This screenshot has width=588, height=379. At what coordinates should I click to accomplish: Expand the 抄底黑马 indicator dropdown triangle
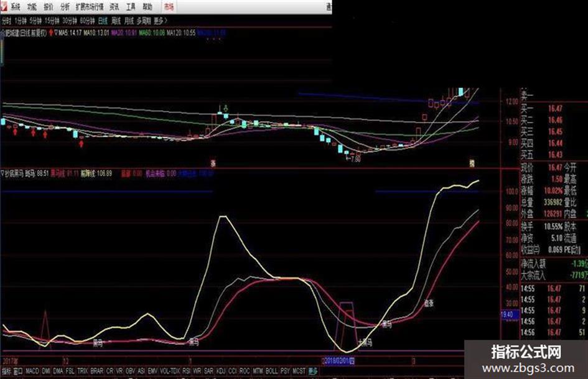[2, 174]
